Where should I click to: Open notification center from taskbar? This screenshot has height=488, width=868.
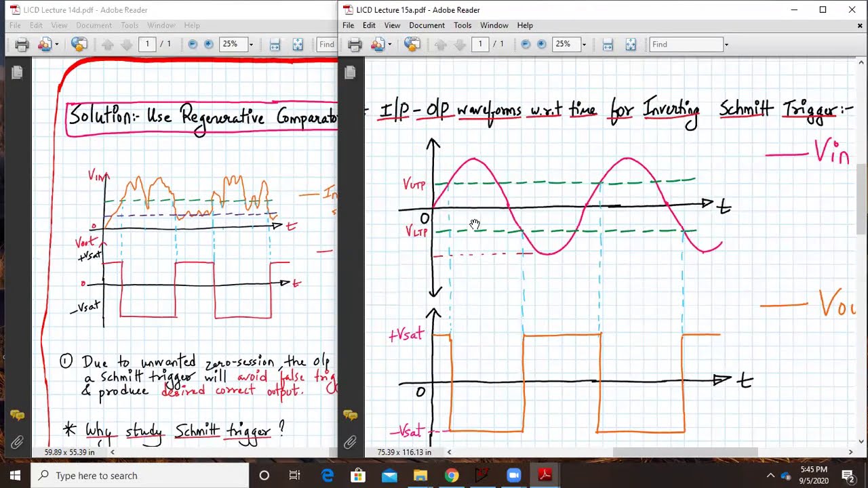coord(848,475)
